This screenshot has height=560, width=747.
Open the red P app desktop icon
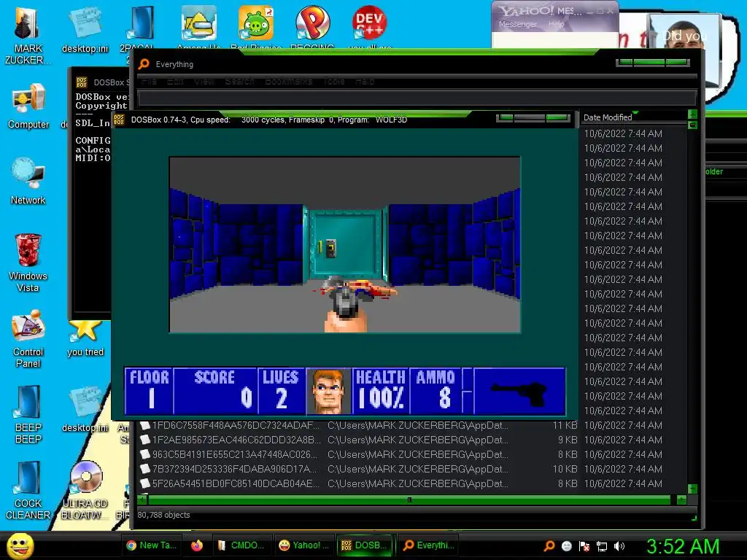312,24
